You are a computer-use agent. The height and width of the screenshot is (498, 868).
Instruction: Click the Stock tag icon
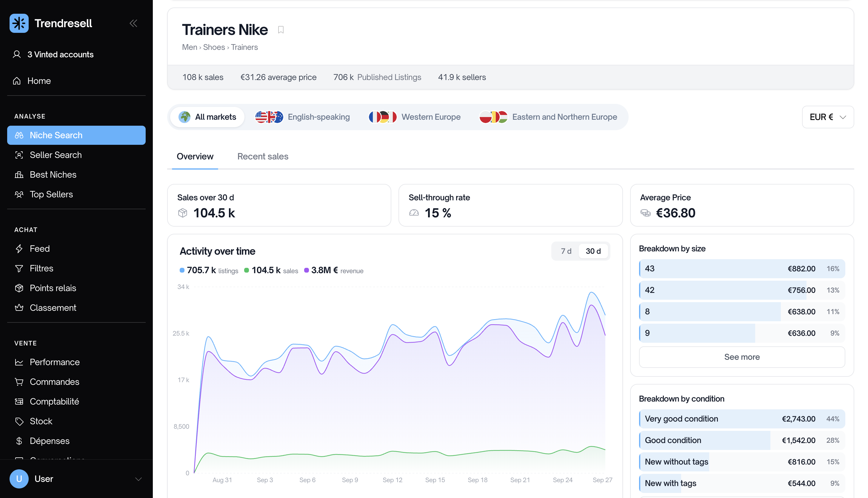19,421
